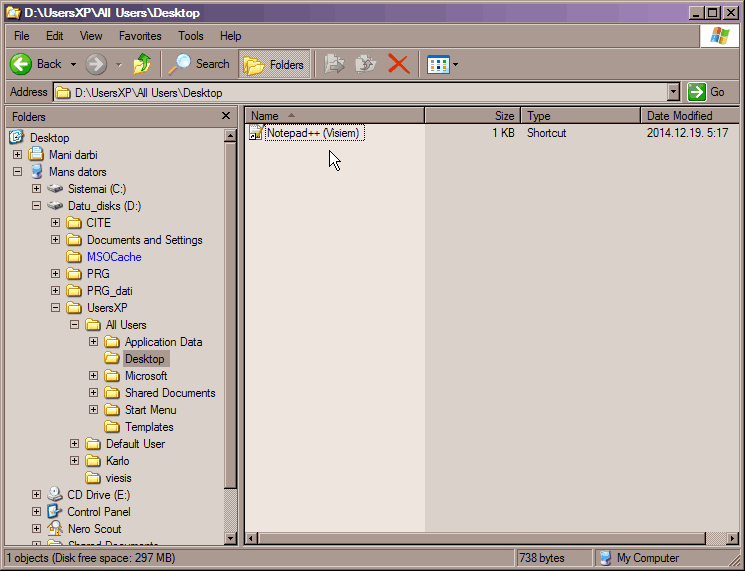The height and width of the screenshot is (571, 745).
Task: Expand the Sistemai (C:) drive
Action: pyautogui.click(x=37, y=189)
